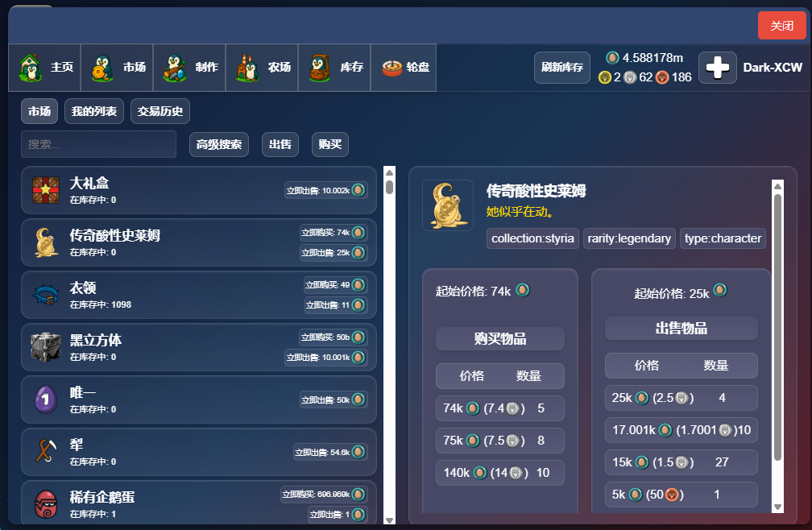Open the 库存 inventory backpack icon
Screen dimensions: 812x530
pos(320,68)
